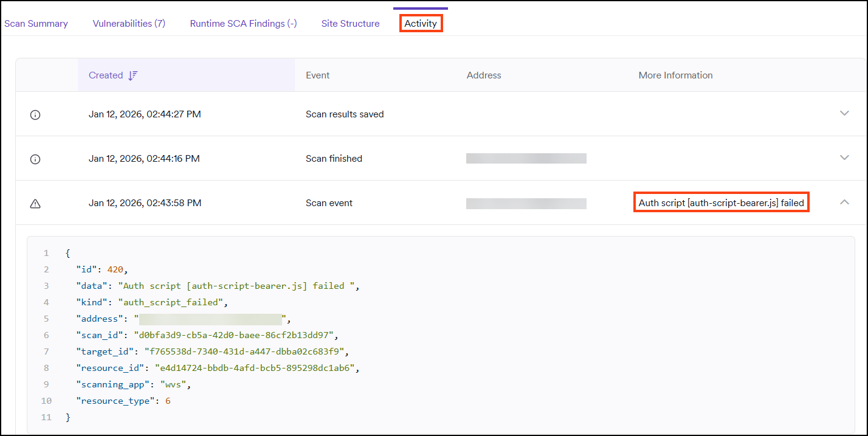Screen dimensions: 868x436
Task: Click the Address column header
Action: coord(483,75)
